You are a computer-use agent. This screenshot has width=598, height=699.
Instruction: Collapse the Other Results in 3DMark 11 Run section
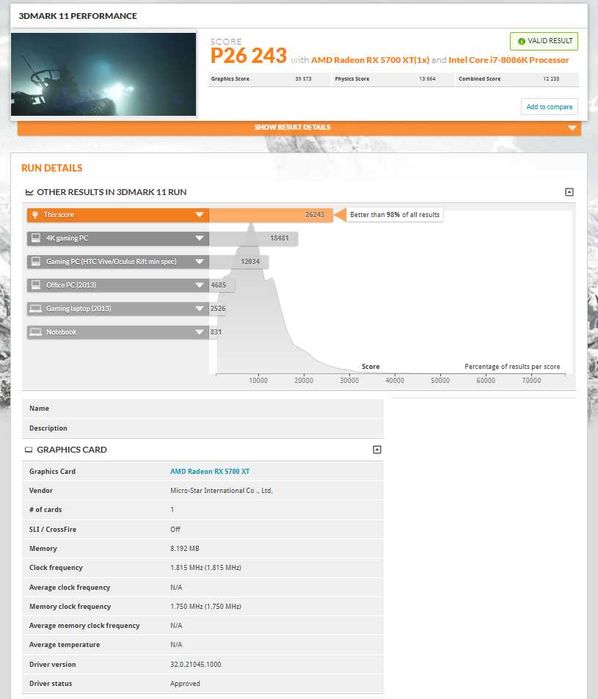click(569, 192)
